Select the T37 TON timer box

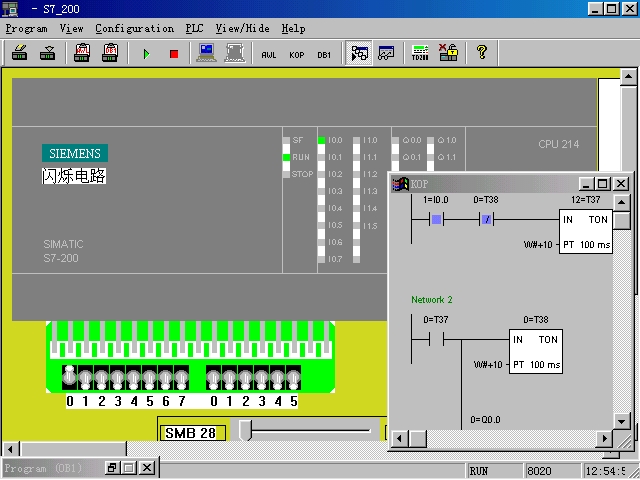coord(586,232)
